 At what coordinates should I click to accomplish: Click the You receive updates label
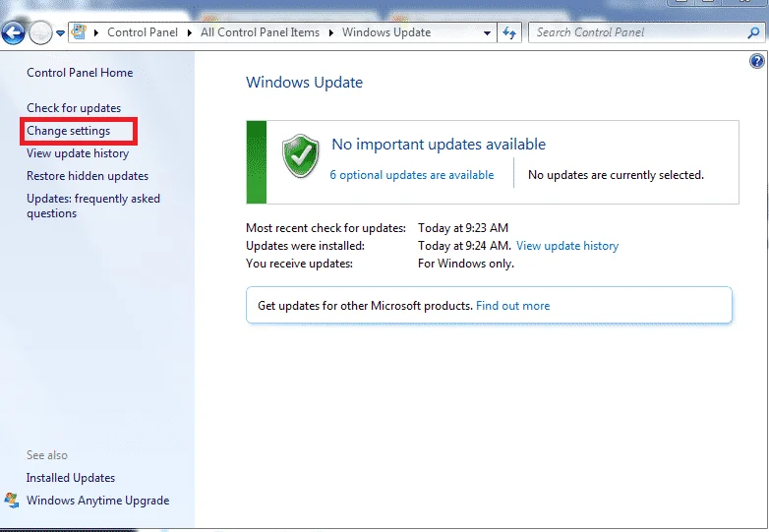coord(299,264)
